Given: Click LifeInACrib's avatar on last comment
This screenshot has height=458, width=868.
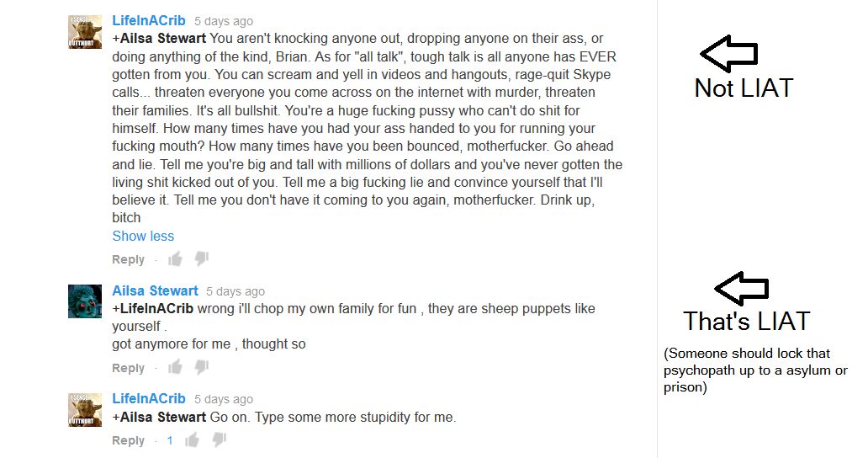Looking at the screenshot, I should tap(85, 409).
